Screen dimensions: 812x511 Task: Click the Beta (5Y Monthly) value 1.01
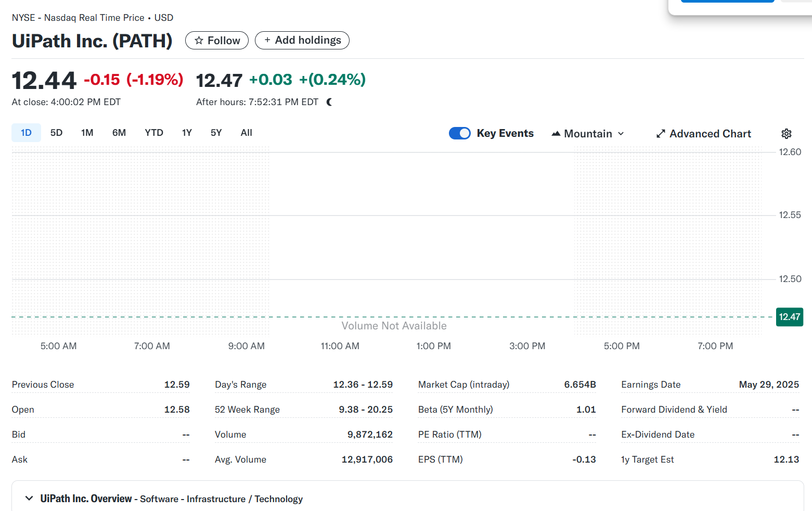586,410
